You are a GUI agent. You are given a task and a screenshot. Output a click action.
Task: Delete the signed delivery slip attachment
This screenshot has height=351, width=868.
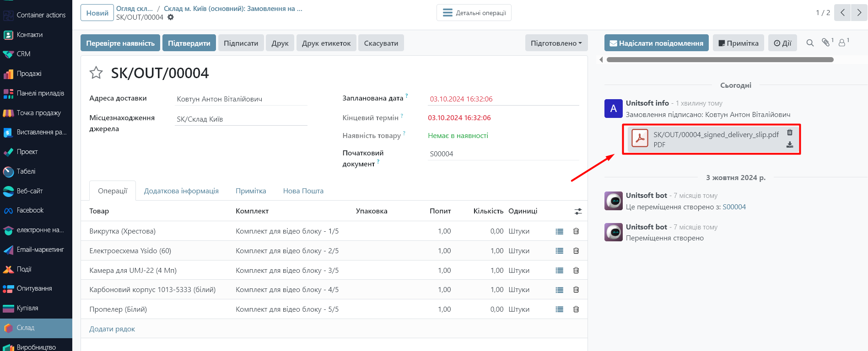(x=789, y=133)
